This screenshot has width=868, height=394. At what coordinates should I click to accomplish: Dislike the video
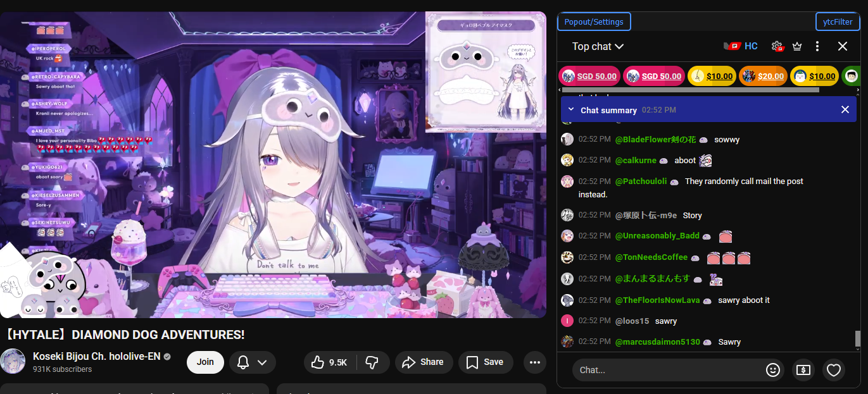click(372, 362)
